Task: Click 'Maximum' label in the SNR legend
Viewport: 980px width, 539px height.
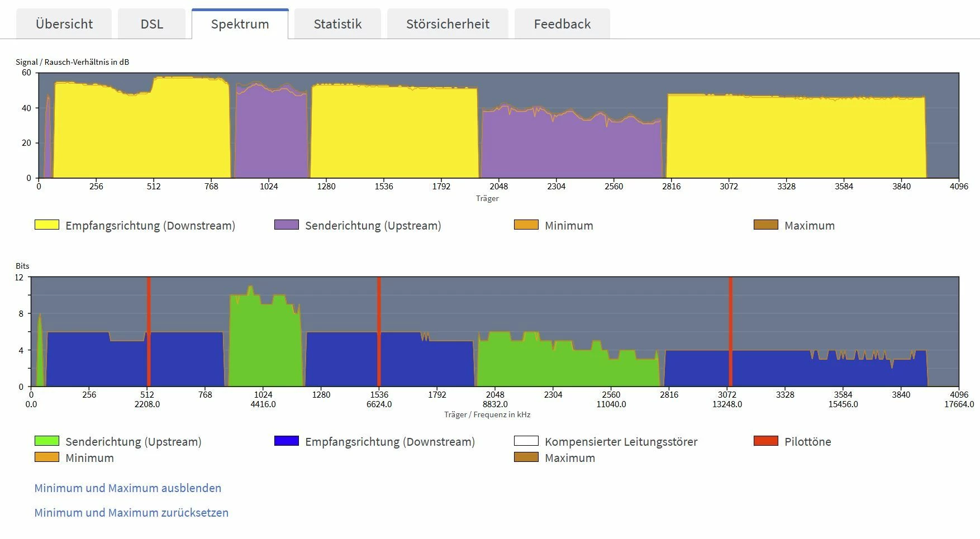Action: click(810, 226)
